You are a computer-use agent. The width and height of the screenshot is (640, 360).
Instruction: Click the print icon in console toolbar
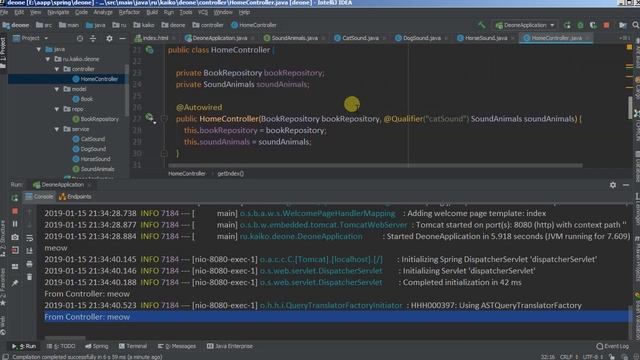pyautogui.click(x=29, y=264)
